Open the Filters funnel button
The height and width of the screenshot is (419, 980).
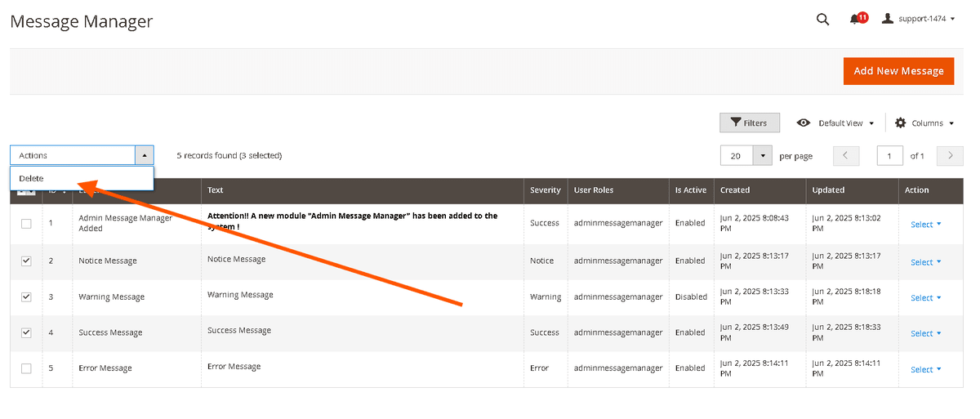pos(749,123)
